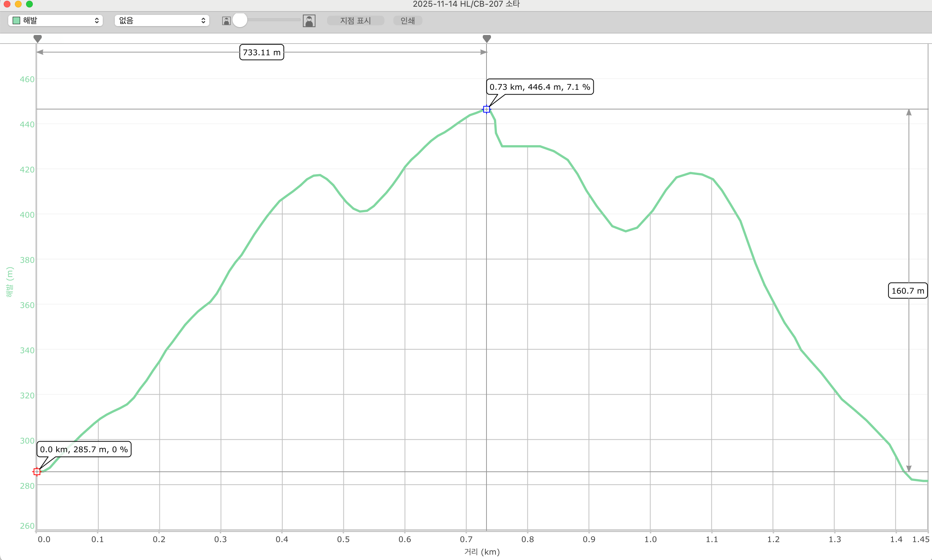
Task: Click the 160.7 m elevation difference label
Action: coord(907,290)
